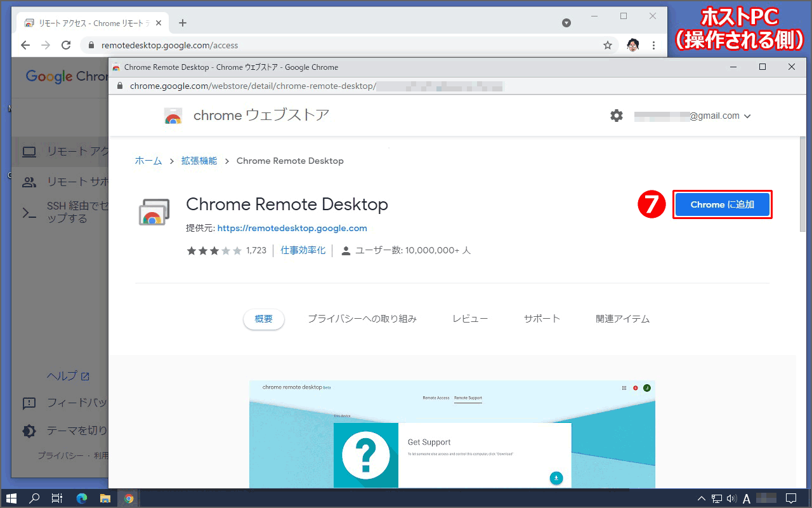Open 拡張機能 breadcrumb link

199,161
